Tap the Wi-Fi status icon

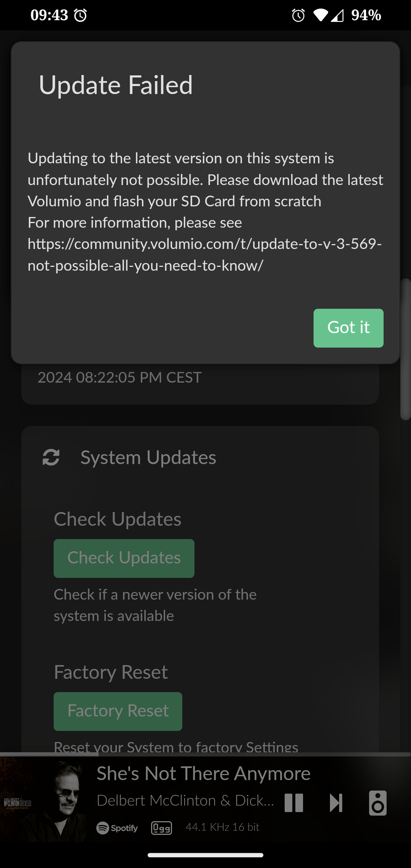[x=320, y=15]
